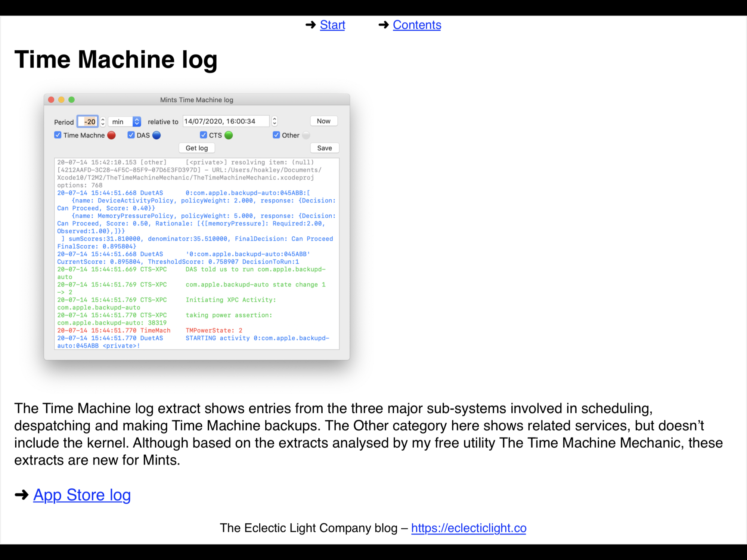Follow the App Store log link
The height and width of the screenshot is (560, 747).
tap(82, 495)
